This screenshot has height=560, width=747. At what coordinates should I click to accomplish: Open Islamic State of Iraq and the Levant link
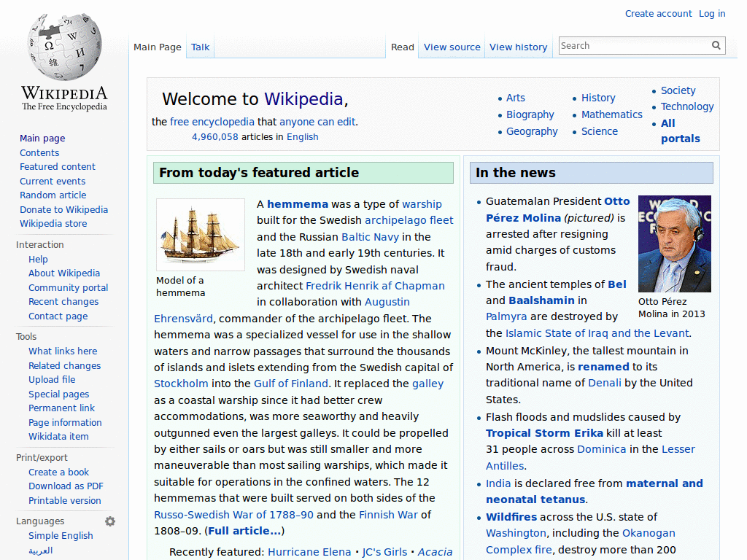pyautogui.click(x=597, y=333)
